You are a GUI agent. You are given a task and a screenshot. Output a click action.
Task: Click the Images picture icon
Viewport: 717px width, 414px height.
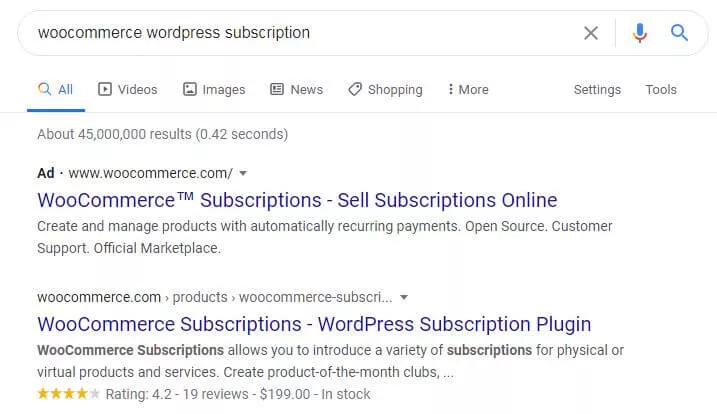190,89
